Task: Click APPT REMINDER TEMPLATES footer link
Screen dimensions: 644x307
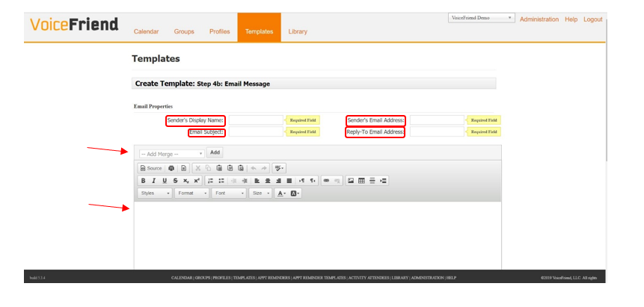Action: tap(319, 278)
